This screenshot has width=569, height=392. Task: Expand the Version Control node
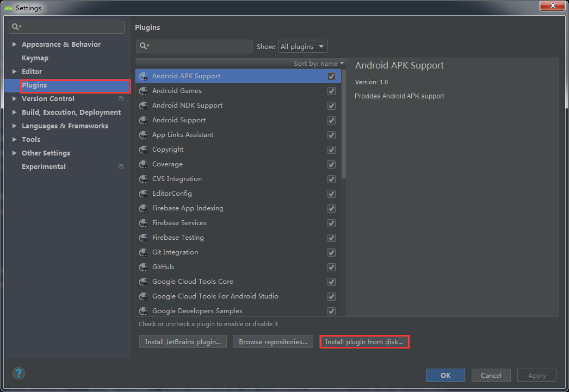[x=14, y=98]
